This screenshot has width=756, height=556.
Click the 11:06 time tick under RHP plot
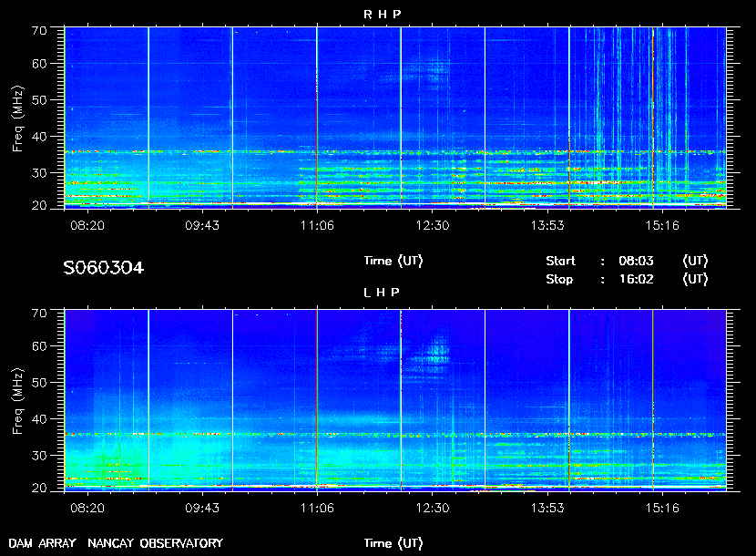click(317, 225)
